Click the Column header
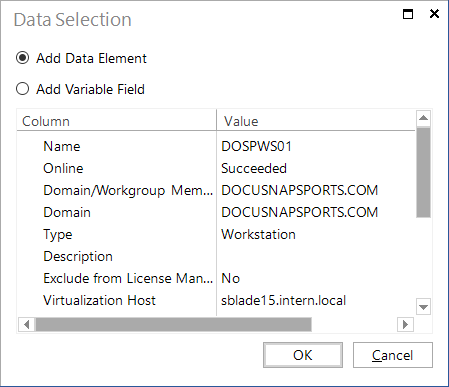The width and height of the screenshot is (449, 387). (x=116, y=121)
